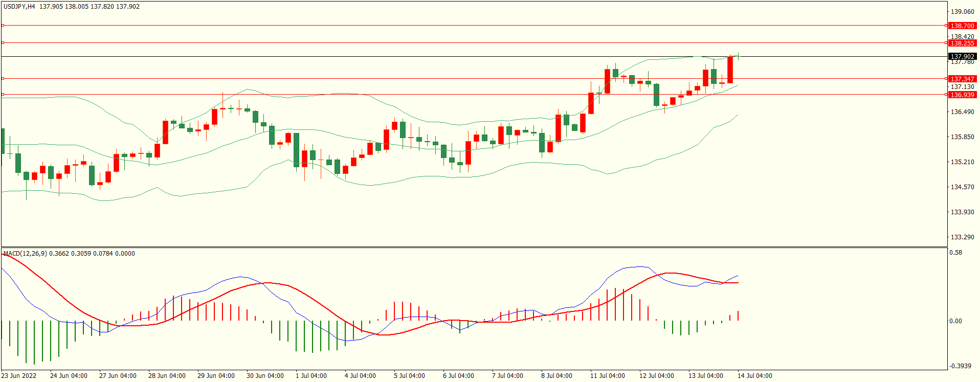Select the 23 Jun 2022 date label

pos(19,376)
